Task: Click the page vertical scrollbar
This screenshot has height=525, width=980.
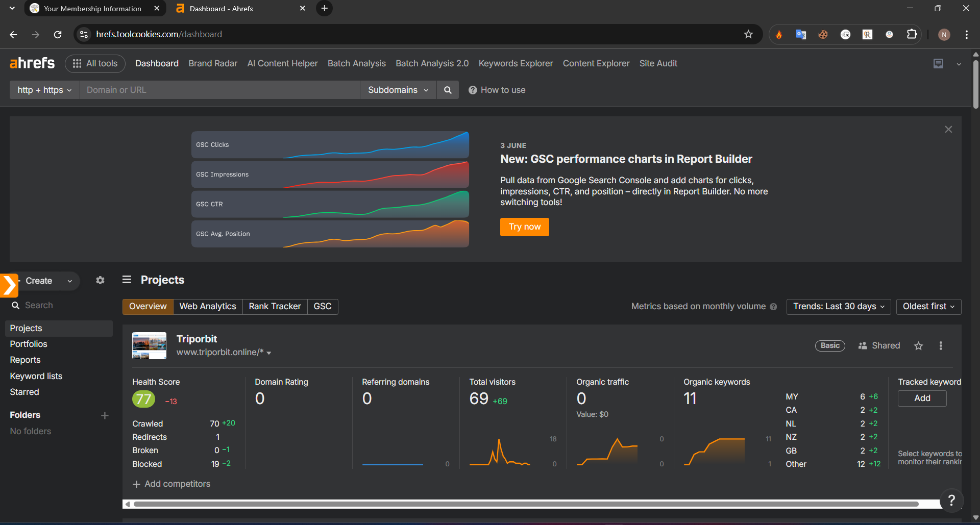Action: [x=975, y=84]
